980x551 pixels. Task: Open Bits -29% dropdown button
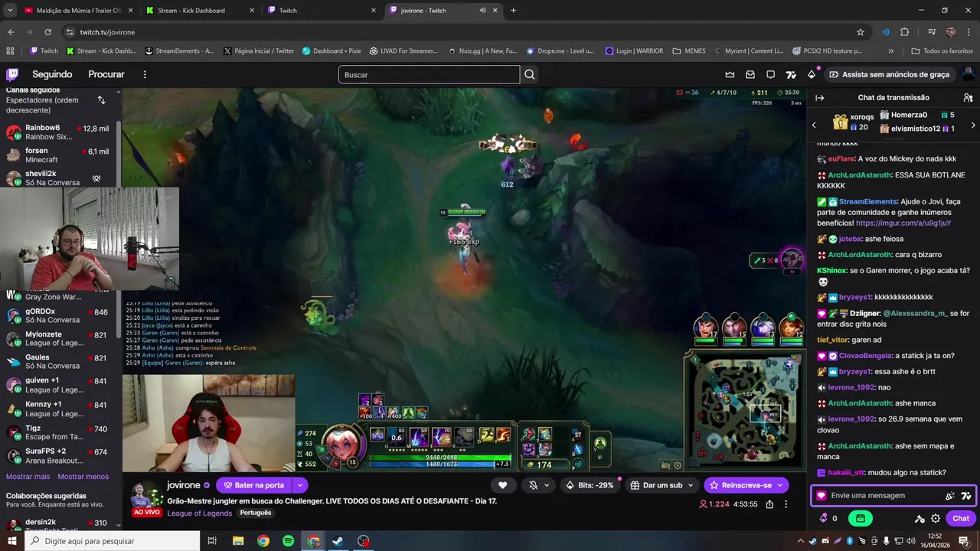(590, 485)
